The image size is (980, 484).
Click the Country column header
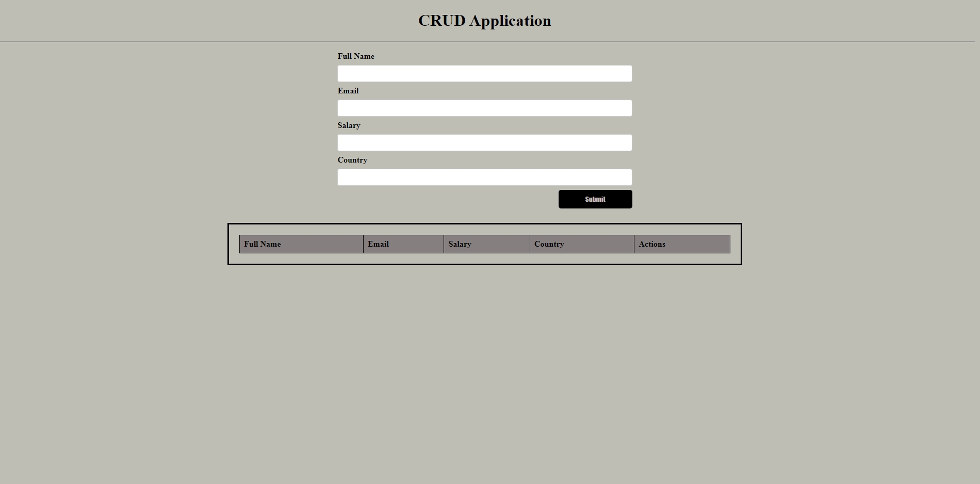pyautogui.click(x=582, y=244)
